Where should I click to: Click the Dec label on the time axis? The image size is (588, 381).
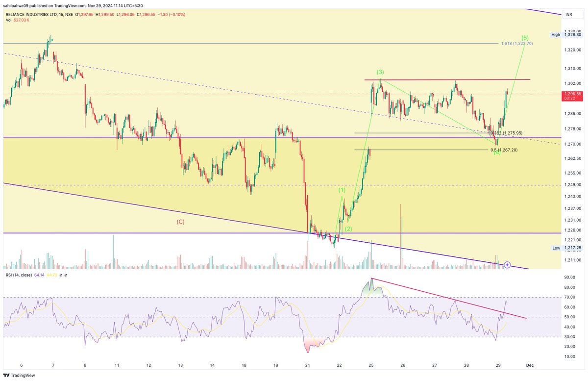pos(530,365)
